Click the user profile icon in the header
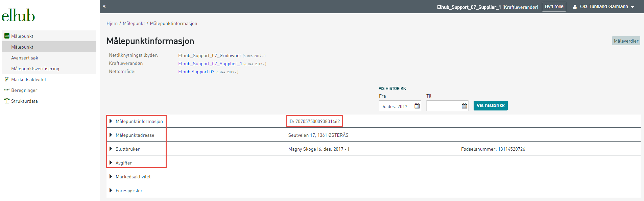644x201 pixels. 575,6
